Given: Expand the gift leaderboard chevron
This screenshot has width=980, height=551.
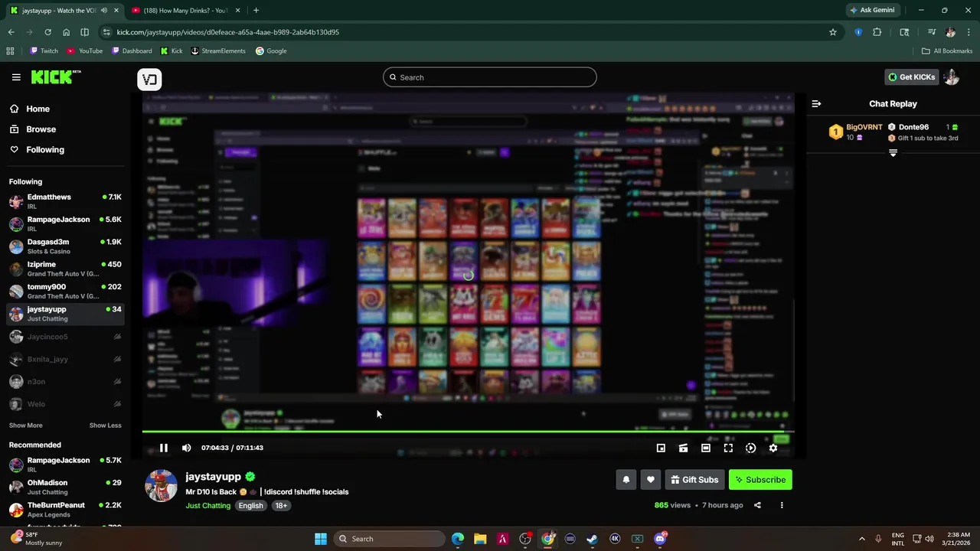Looking at the screenshot, I should pos(893,153).
